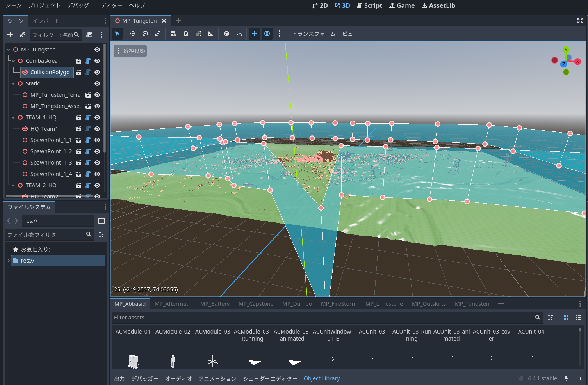Open the perspective view menu (透視投影)
Viewport: 588px width, 385px height.
click(x=130, y=51)
